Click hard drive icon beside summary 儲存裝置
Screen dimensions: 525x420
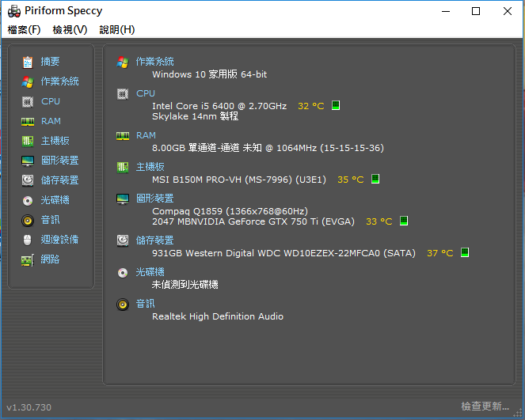point(123,240)
